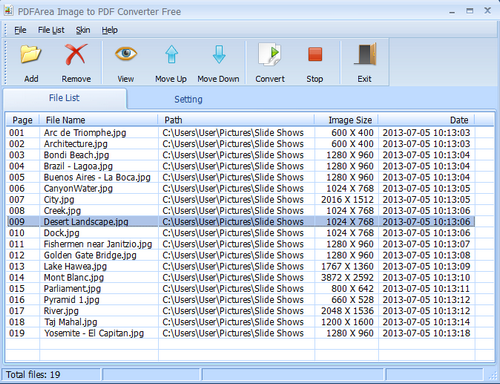Image resolution: width=500 pixels, height=384 pixels.
Task: Click image size 2048 X 1536
Action: (347, 311)
